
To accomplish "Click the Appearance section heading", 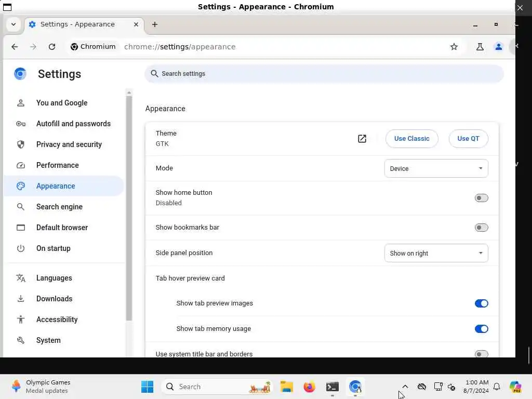I will tap(165, 109).
